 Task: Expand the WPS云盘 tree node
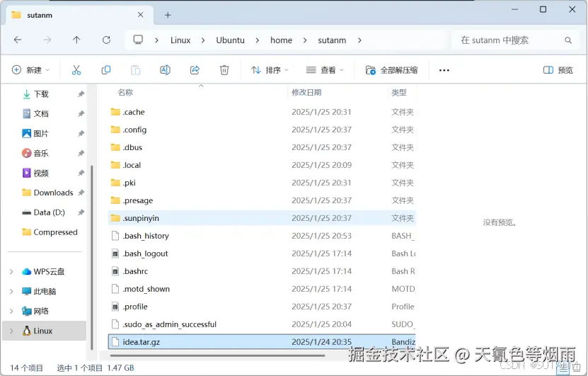[11, 271]
